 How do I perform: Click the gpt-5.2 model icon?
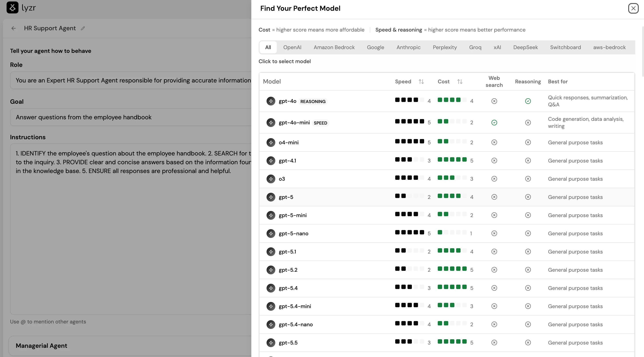pos(271,270)
